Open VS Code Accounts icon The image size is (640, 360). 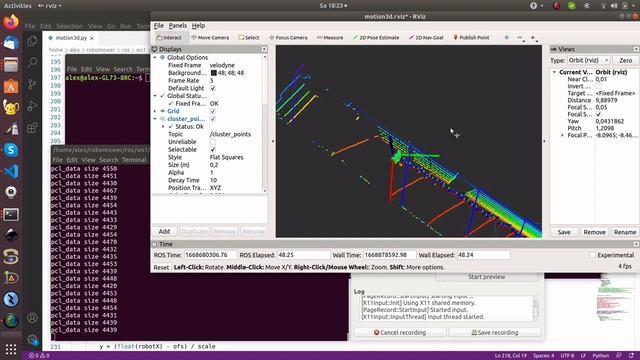[x=32, y=318]
